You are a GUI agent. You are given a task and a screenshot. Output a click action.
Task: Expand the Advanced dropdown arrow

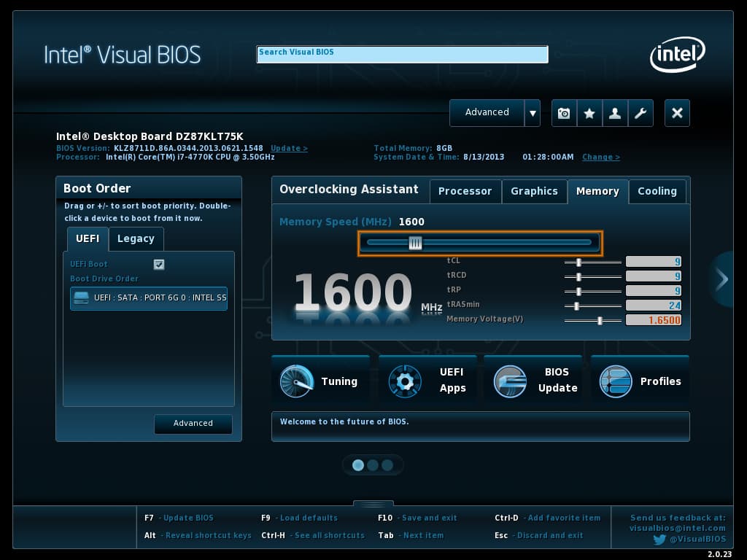coord(533,113)
